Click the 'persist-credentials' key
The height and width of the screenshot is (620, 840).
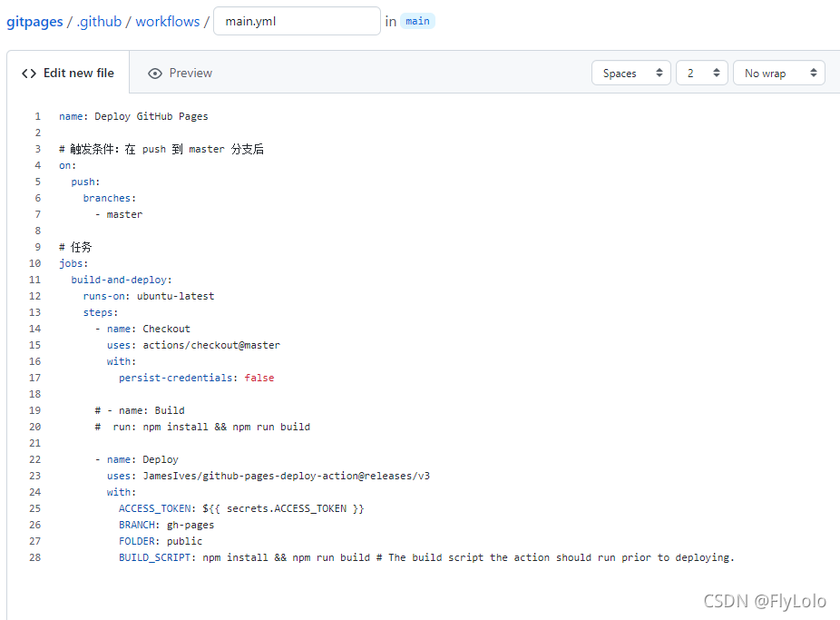click(x=175, y=378)
